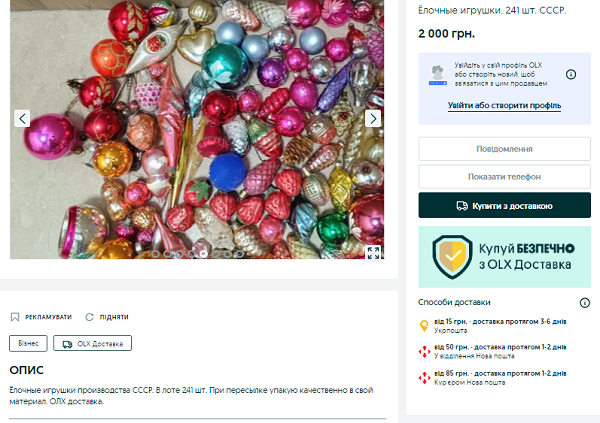Image resolution: width=600 pixels, height=423 pixels.
Task: Click the Christmas ornaments main photo
Action: pos(197,129)
